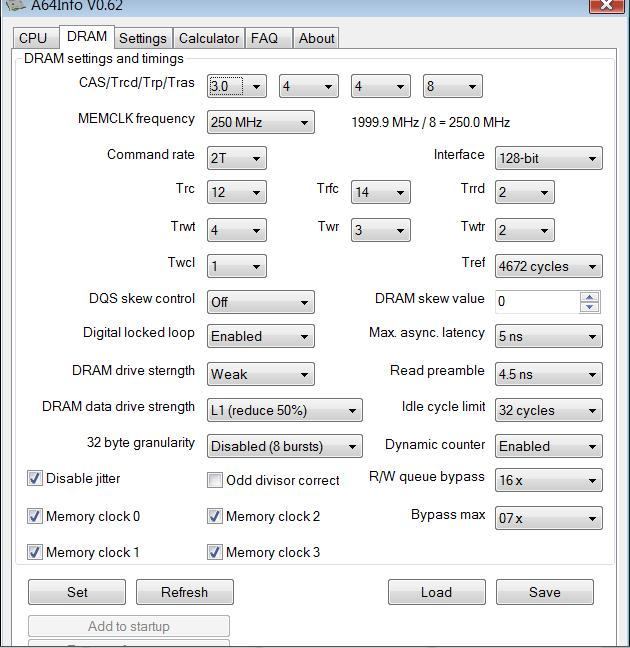
Task: Click the Set button
Action: [x=77, y=592]
